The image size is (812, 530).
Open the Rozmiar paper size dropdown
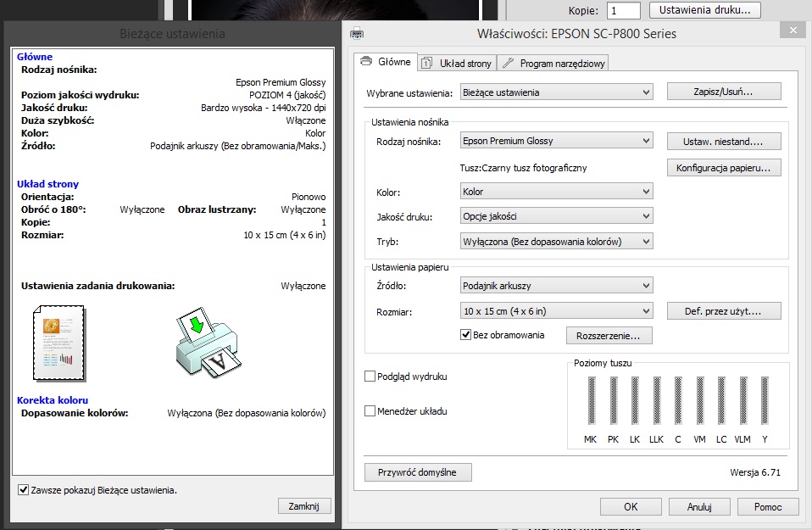[557, 311]
